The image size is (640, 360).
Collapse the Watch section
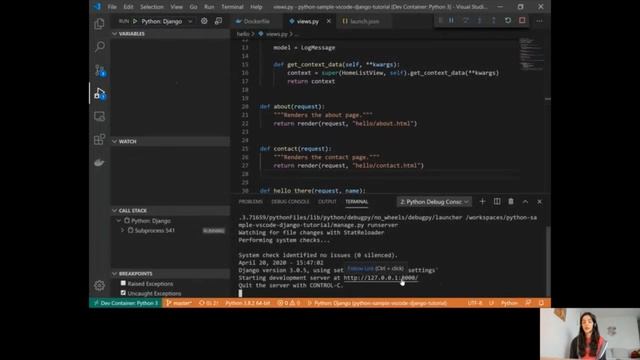[114, 141]
